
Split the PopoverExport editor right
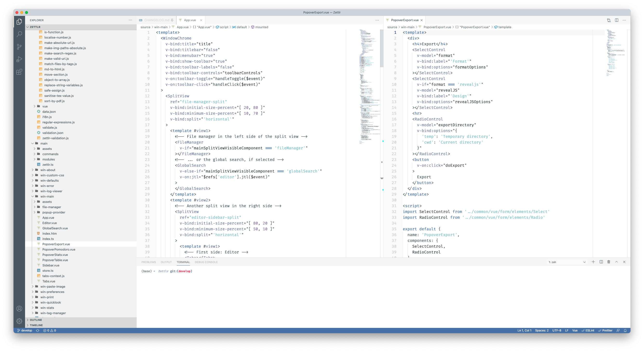[617, 20]
